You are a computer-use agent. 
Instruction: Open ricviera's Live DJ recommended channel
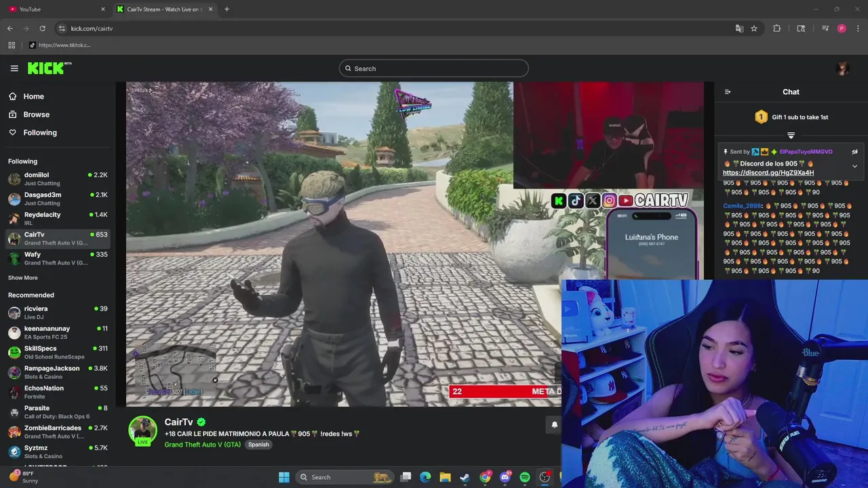coord(58,312)
